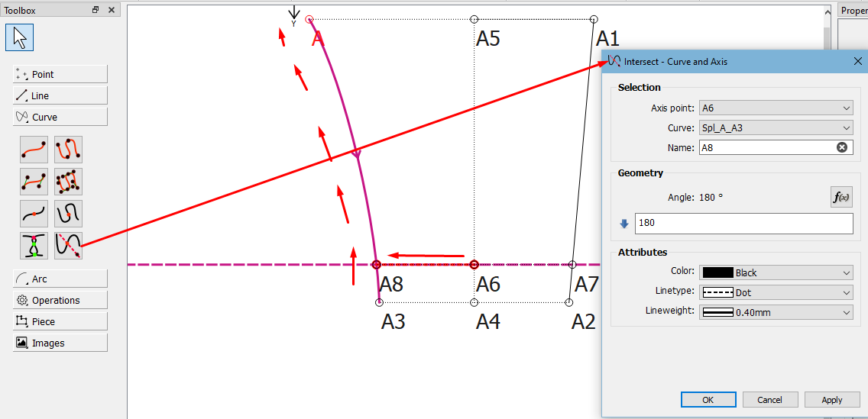868x419 pixels.
Task: Select the spline path tool
Action: pos(68,150)
